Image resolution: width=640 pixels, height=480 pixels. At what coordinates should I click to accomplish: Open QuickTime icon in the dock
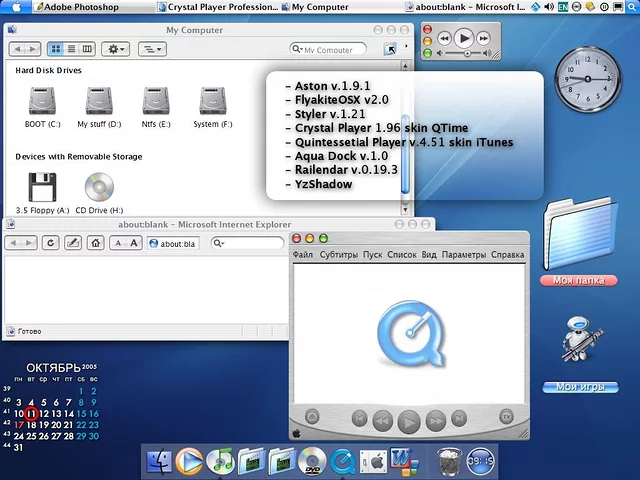point(343,462)
